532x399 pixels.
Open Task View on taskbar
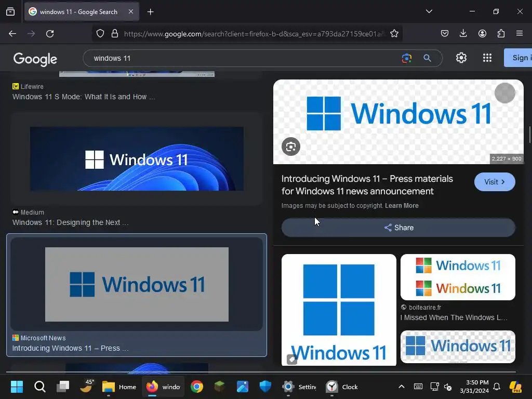click(63, 387)
